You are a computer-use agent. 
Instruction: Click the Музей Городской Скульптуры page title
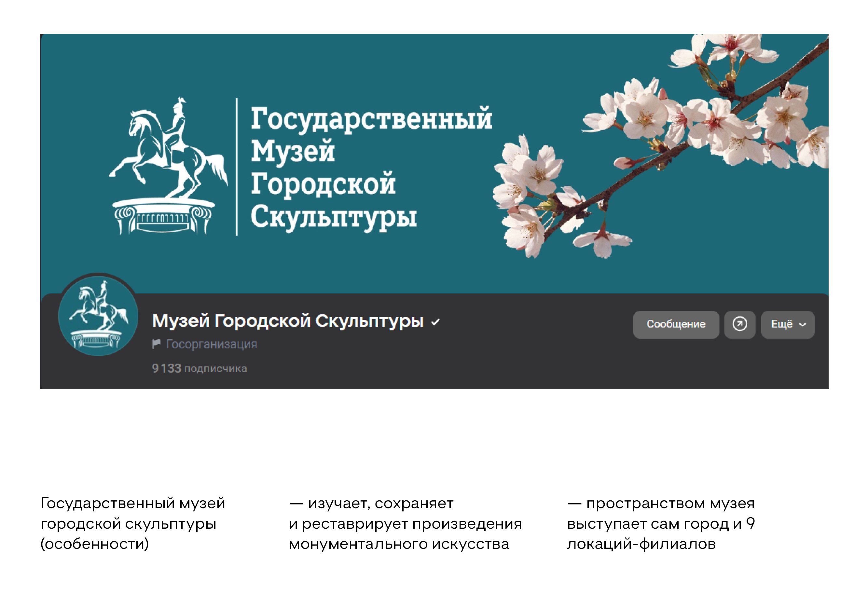(287, 321)
